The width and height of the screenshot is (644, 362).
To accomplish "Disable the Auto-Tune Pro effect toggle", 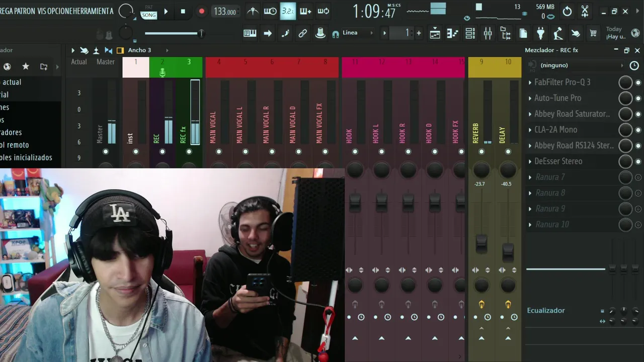I will pos(638,98).
